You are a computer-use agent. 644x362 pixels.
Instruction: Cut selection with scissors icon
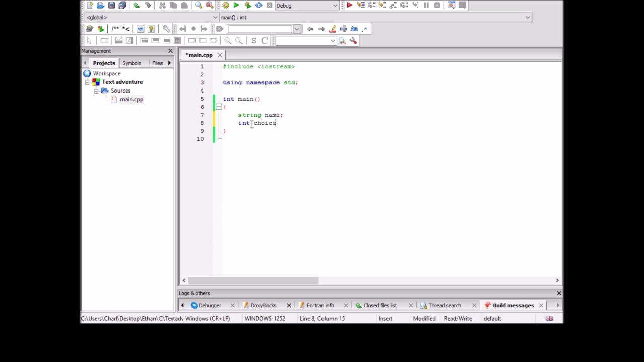coord(162,5)
